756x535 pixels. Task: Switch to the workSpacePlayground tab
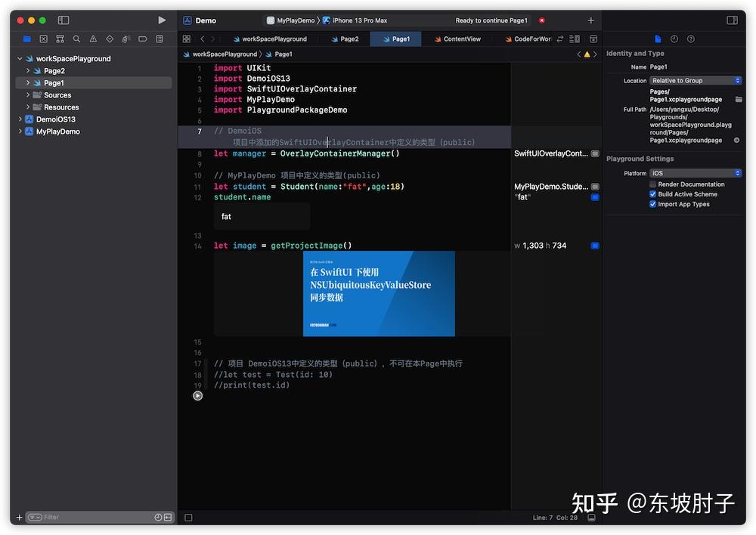pyautogui.click(x=271, y=39)
